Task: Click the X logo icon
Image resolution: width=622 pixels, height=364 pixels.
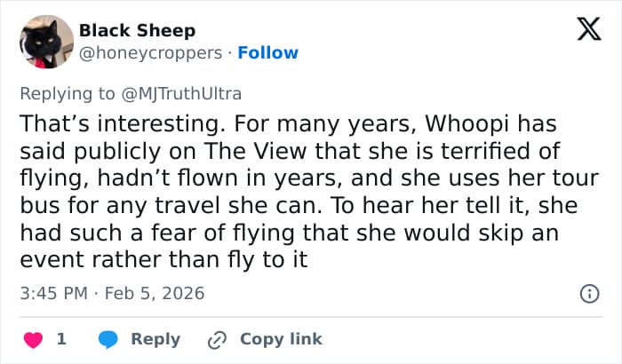Action: [588, 32]
